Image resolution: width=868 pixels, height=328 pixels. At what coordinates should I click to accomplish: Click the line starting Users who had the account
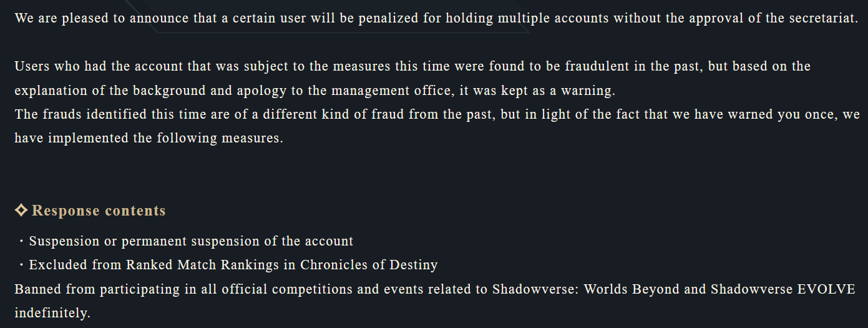click(x=412, y=66)
